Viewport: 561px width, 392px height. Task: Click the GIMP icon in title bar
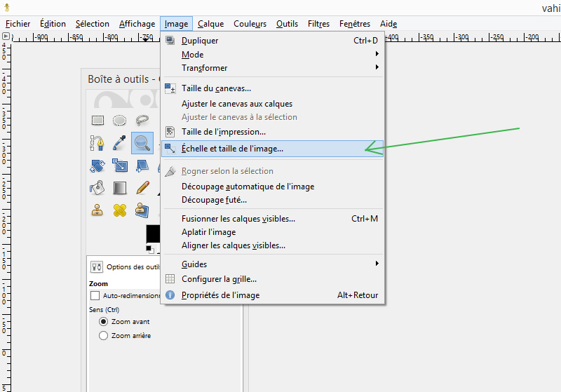coord(7,7)
